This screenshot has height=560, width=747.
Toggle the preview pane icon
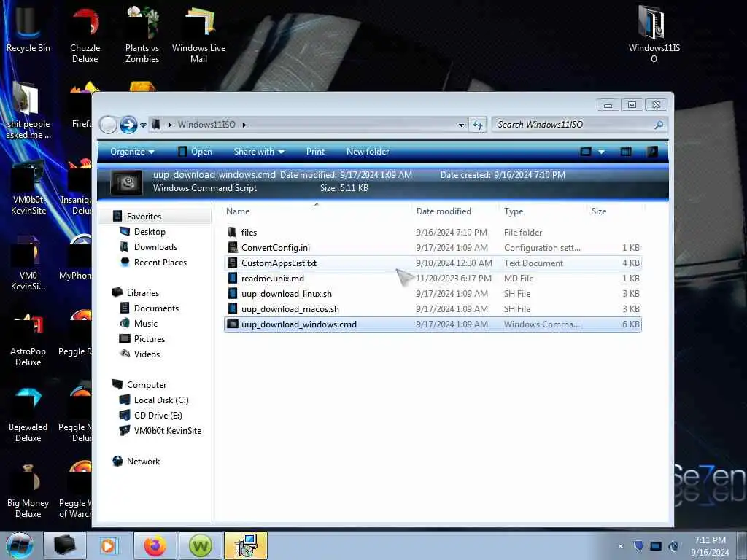pos(626,152)
